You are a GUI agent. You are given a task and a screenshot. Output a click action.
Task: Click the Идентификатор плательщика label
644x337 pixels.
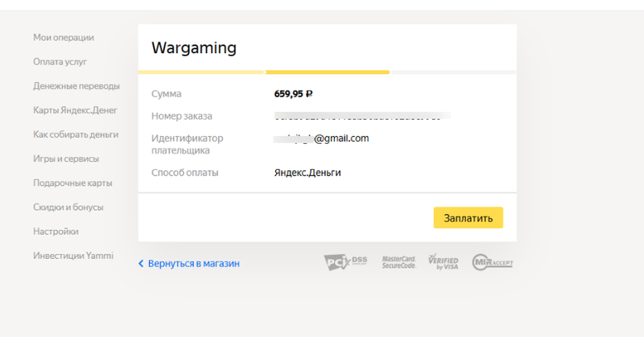(188, 144)
